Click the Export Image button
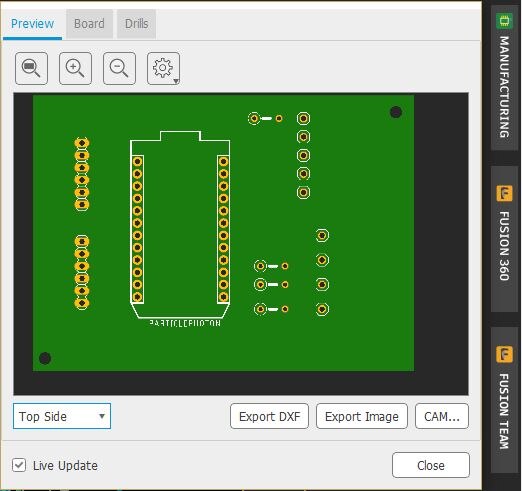The height and width of the screenshot is (491, 522). pyautogui.click(x=362, y=416)
